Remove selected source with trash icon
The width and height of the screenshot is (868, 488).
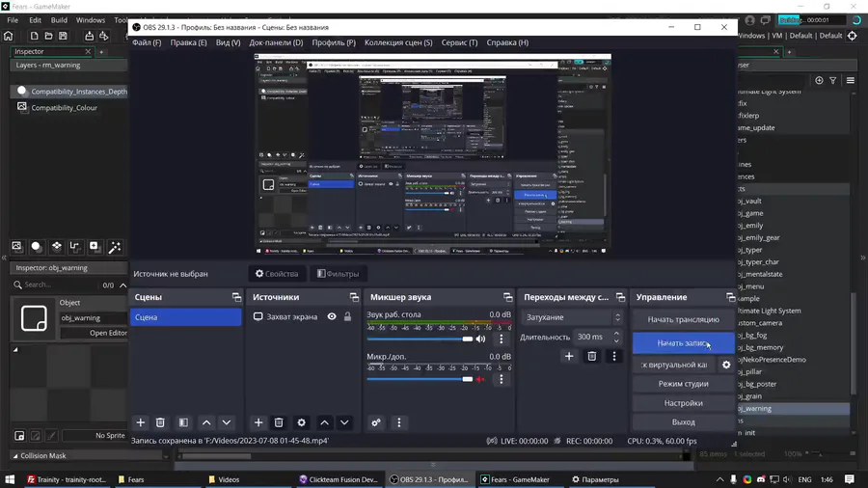click(279, 422)
